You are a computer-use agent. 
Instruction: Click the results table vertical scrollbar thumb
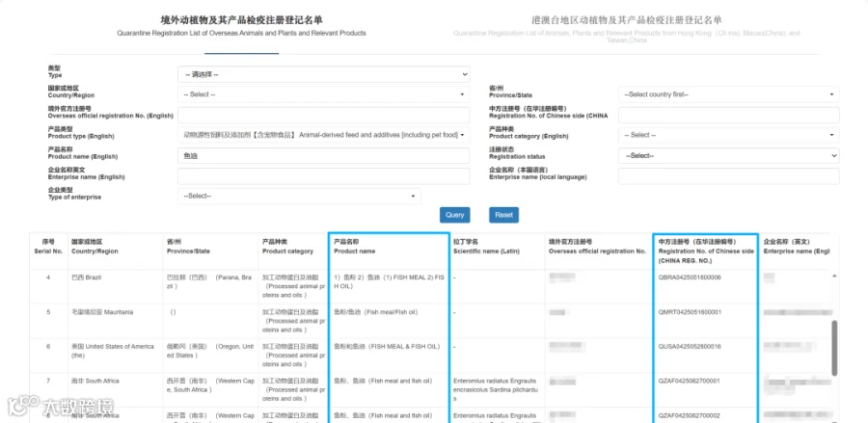(x=834, y=349)
